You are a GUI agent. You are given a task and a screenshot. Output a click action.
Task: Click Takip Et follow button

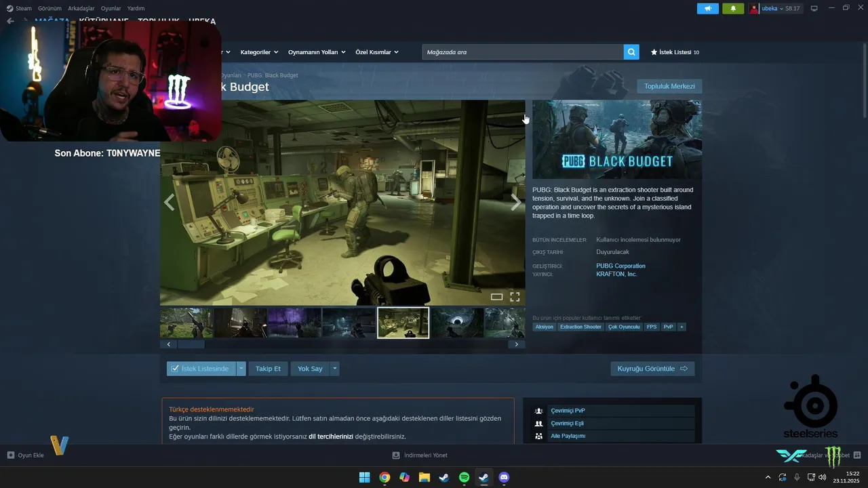tap(268, 369)
